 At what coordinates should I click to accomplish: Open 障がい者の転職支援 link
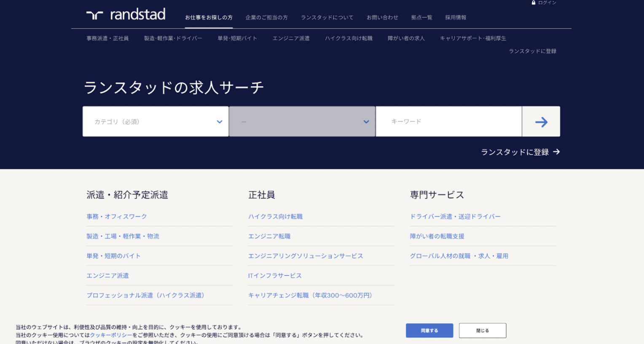437,236
